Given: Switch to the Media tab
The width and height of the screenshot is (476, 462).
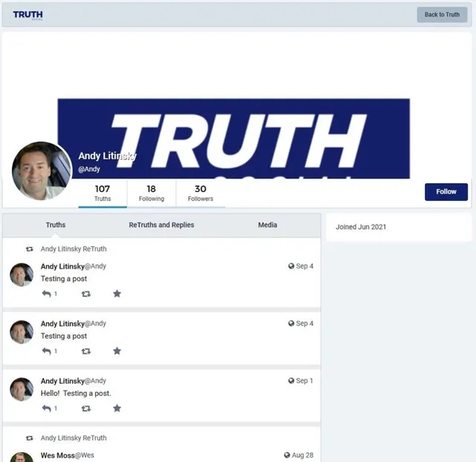Looking at the screenshot, I should coord(268,225).
